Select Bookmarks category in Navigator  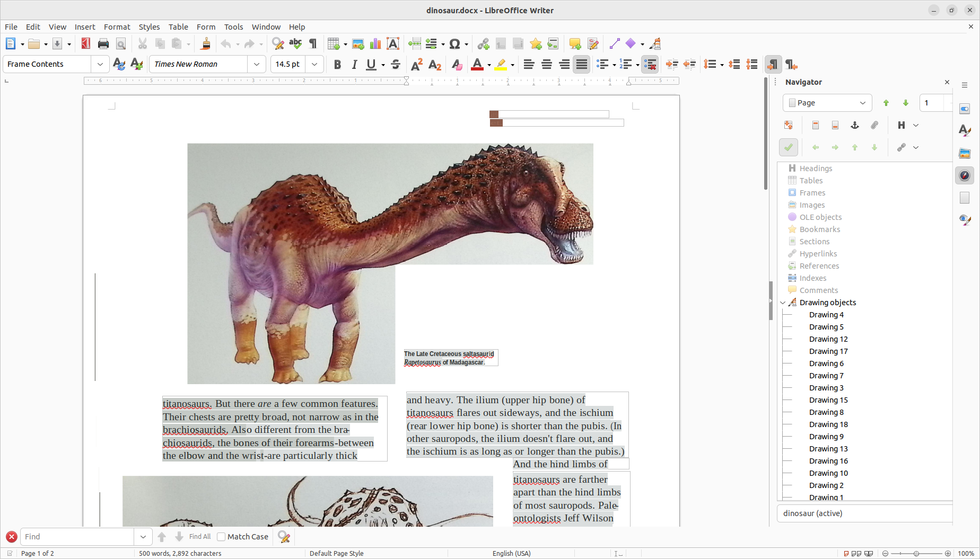(x=820, y=229)
